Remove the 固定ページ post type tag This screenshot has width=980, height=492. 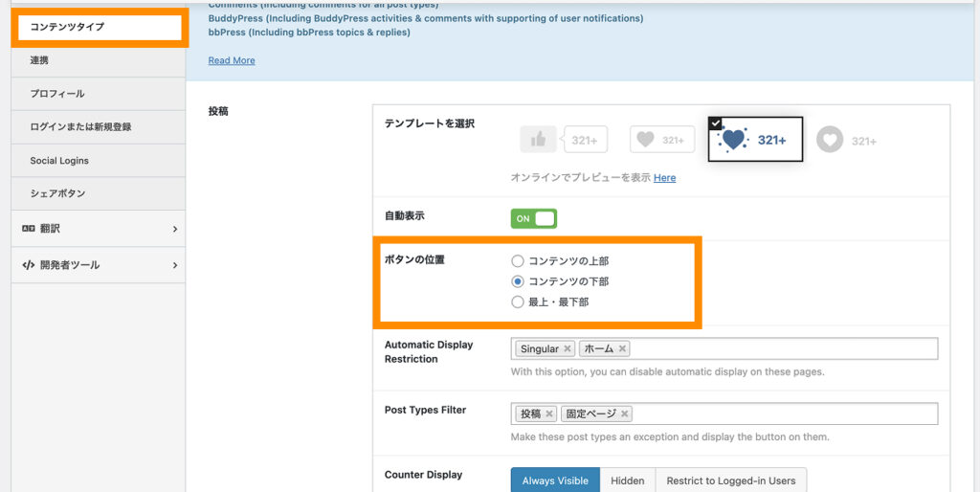click(625, 414)
